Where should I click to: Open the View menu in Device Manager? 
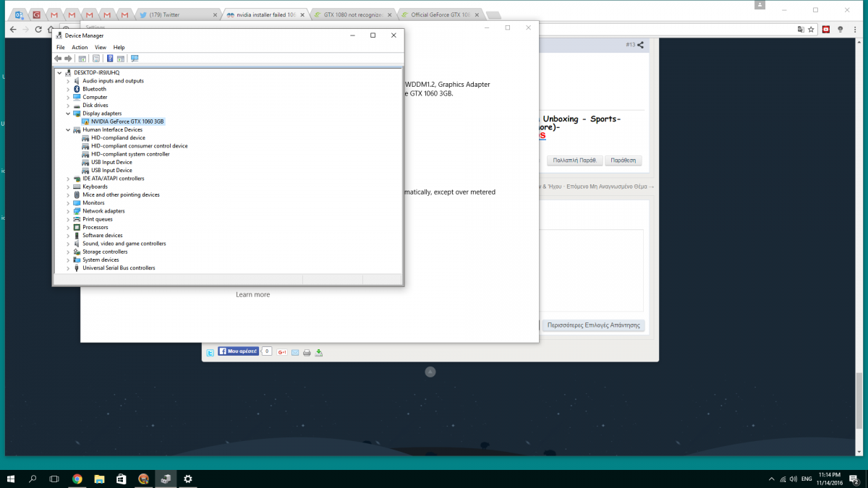[x=101, y=47]
